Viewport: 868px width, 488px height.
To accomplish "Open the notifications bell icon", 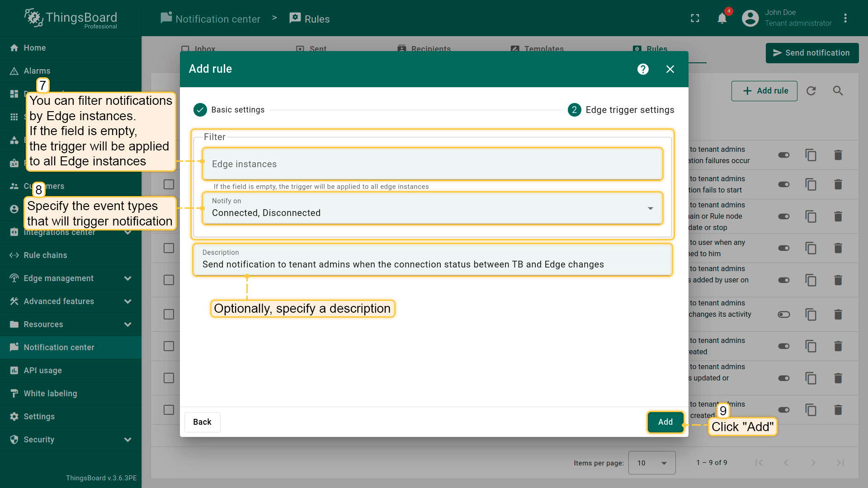I will point(722,19).
